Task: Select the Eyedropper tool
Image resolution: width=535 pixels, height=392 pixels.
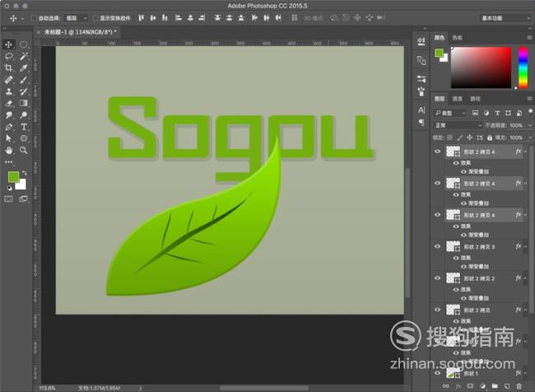Action: coord(24,68)
